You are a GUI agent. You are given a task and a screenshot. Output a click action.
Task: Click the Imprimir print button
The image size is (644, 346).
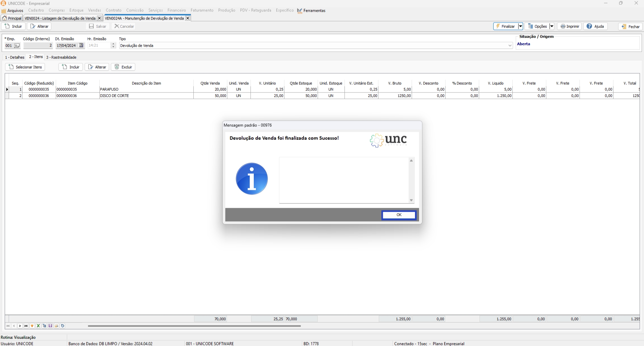pos(569,26)
